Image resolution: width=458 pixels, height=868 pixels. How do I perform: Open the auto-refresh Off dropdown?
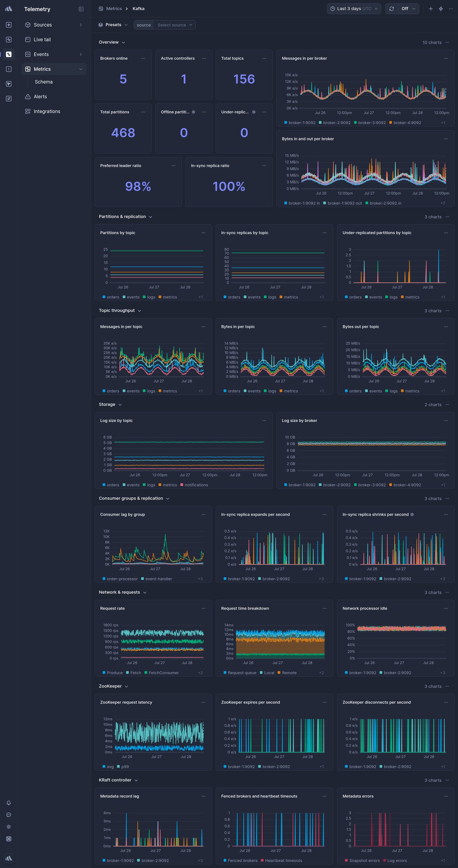click(x=408, y=9)
